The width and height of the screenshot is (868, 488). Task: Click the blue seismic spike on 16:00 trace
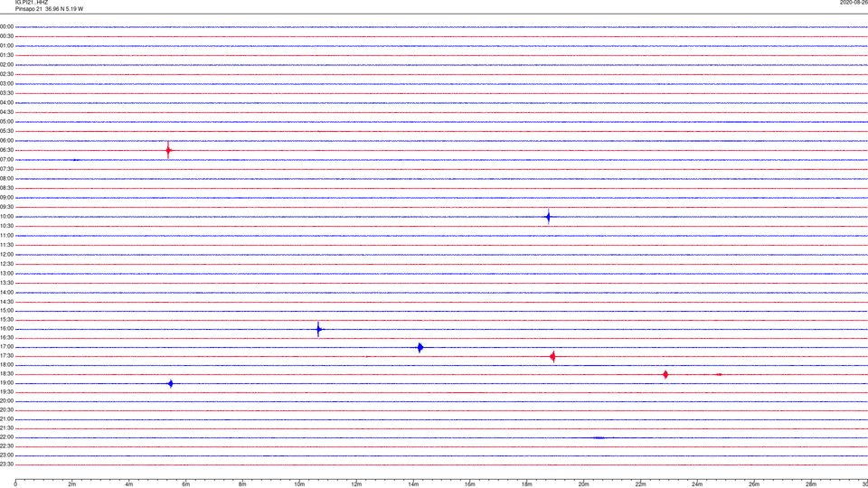click(318, 330)
